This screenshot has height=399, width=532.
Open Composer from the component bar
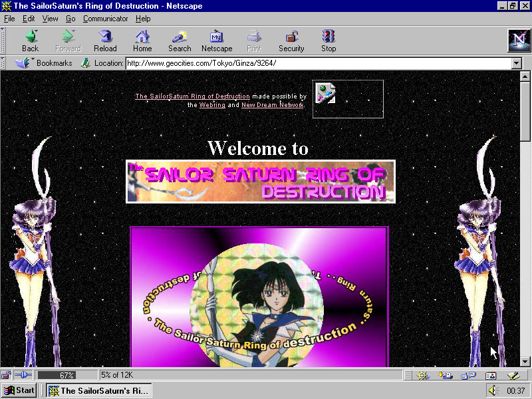513,375
